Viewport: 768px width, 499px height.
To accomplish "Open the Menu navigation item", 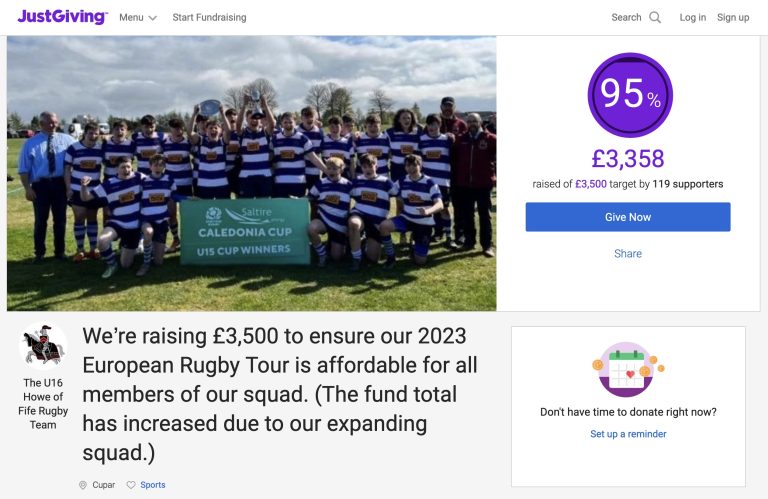I will [x=138, y=18].
